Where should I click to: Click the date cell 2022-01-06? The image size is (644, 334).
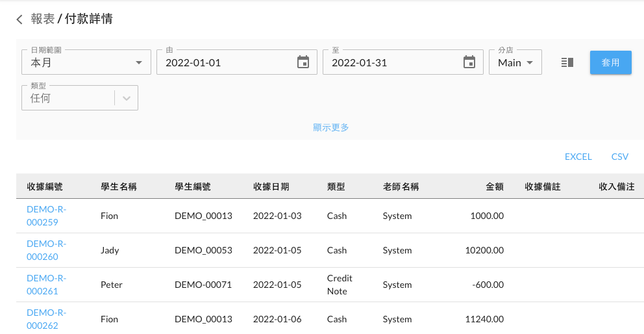277,319
